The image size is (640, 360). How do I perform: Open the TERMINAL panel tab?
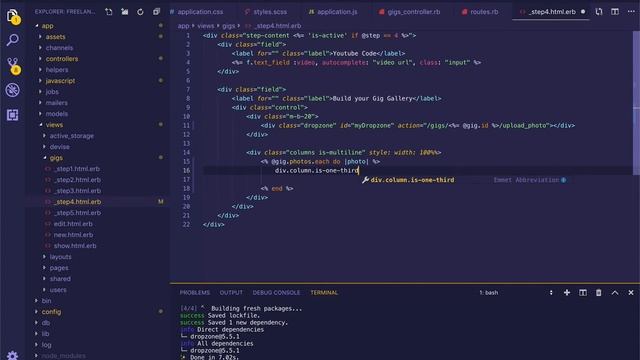[x=324, y=293]
